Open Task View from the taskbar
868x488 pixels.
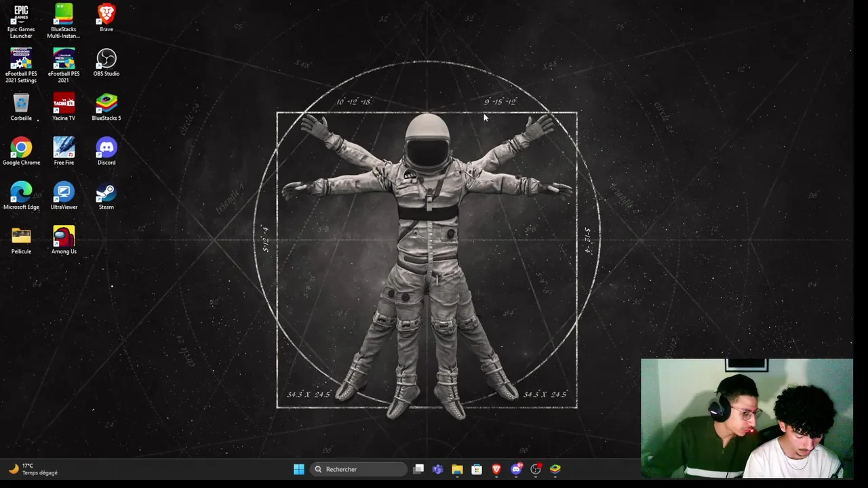pyautogui.click(x=418, y=469)
